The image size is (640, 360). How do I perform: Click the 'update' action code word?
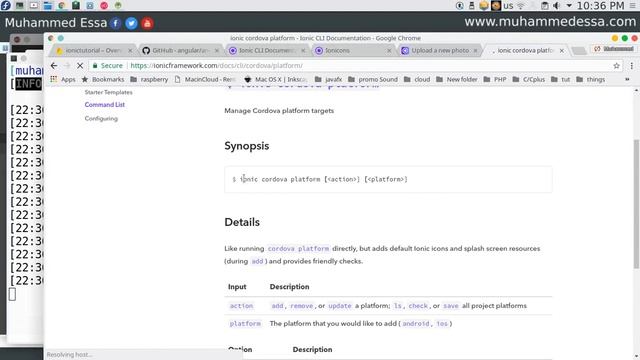coord(340,306)
